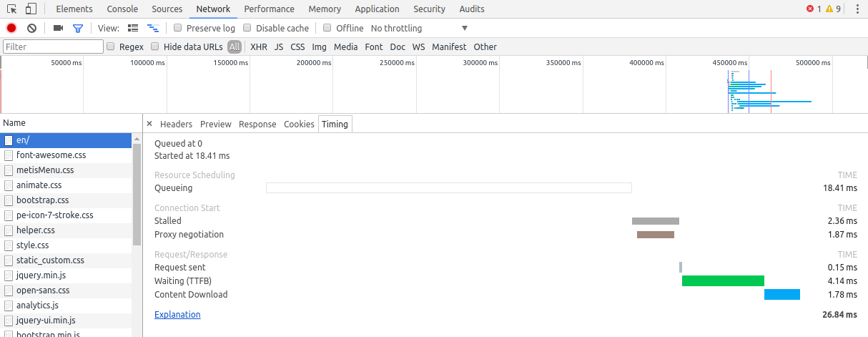Click the inspect element picker icon
Image resolution: width=868 pixels, height=337 pixels.
point(12,9)
